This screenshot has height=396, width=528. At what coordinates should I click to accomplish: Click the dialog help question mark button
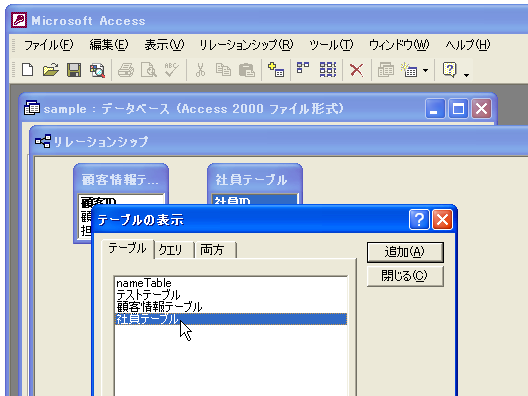(419, 220)
